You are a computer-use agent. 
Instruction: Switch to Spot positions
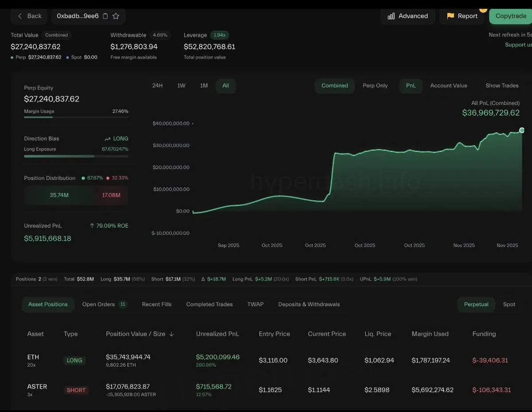(x=509, y=304)
